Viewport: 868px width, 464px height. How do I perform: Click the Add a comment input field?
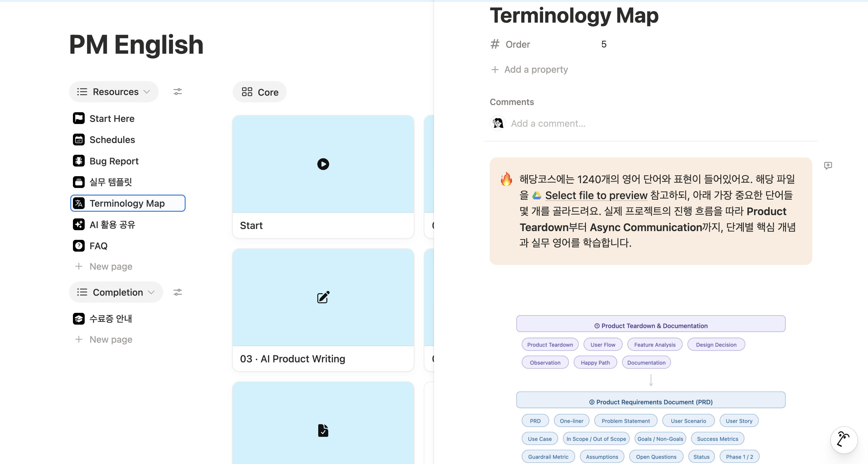(548, 123)
